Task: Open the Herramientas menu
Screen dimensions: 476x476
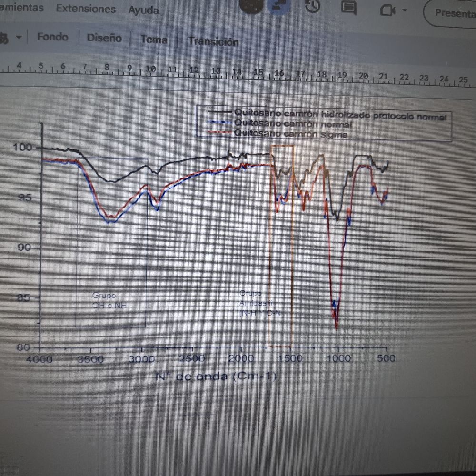Action: (x=21, y=8)
